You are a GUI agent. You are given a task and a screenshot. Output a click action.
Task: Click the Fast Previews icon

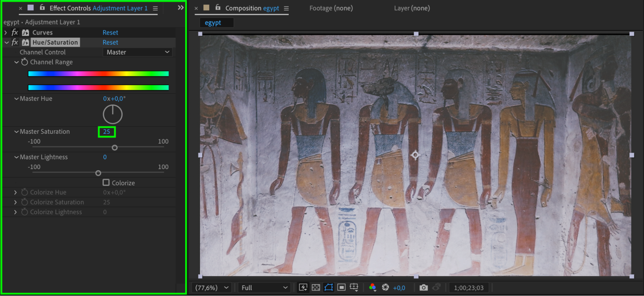point(303,287)
